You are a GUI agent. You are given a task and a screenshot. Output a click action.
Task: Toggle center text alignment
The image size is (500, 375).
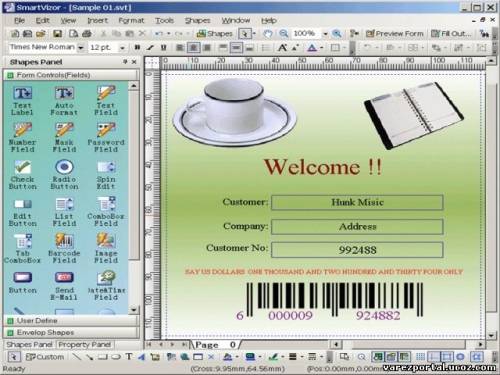click(193, 48)
